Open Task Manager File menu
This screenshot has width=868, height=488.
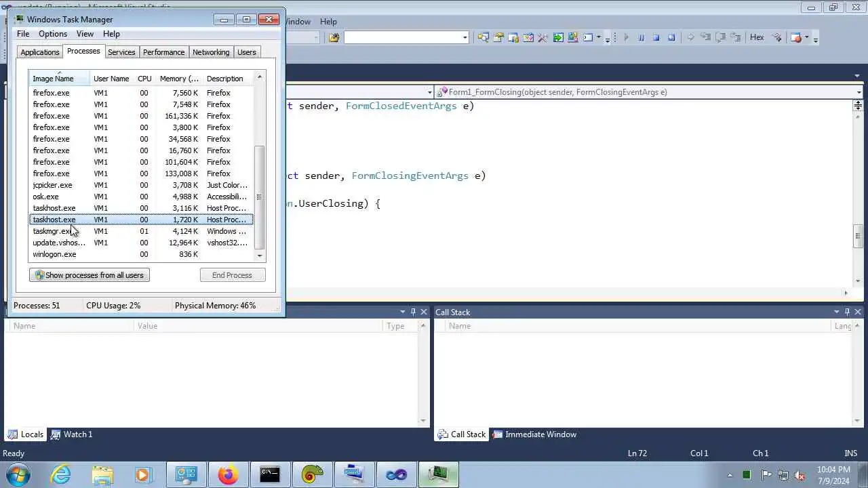point(23,34)
